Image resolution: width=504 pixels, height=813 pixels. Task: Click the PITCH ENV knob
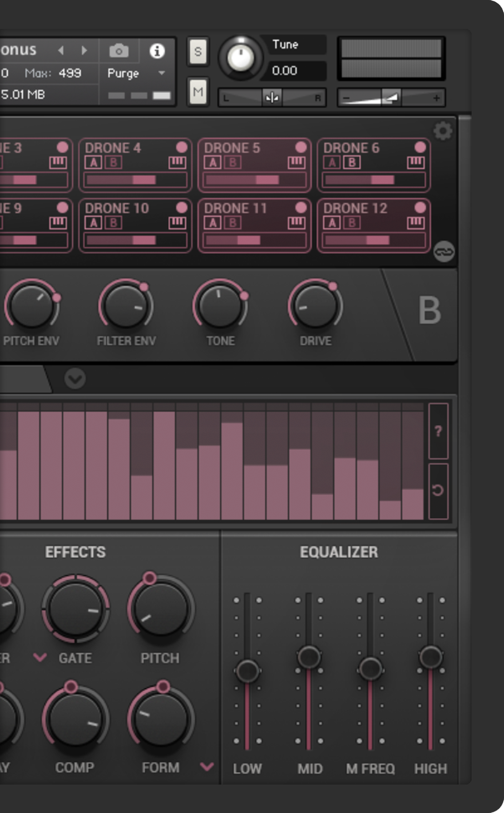[31, 307]
